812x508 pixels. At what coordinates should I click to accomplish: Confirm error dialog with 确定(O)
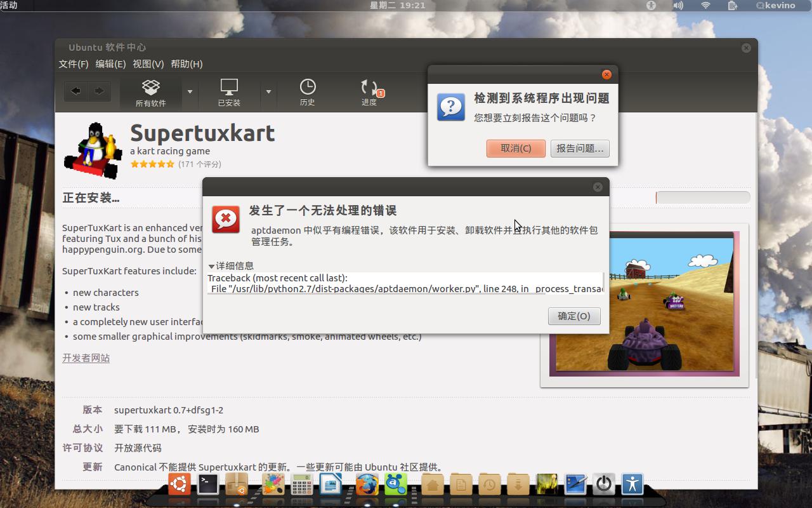pos(574,316)
